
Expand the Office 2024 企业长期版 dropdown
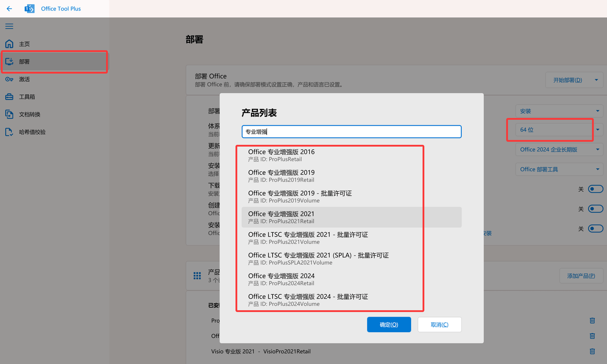559,149
